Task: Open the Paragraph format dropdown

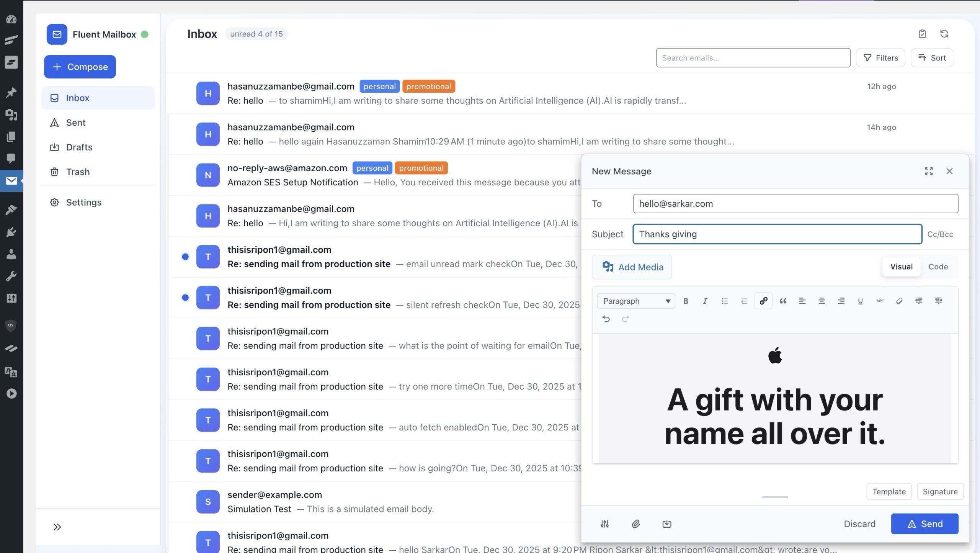Action: click(636, 301)
